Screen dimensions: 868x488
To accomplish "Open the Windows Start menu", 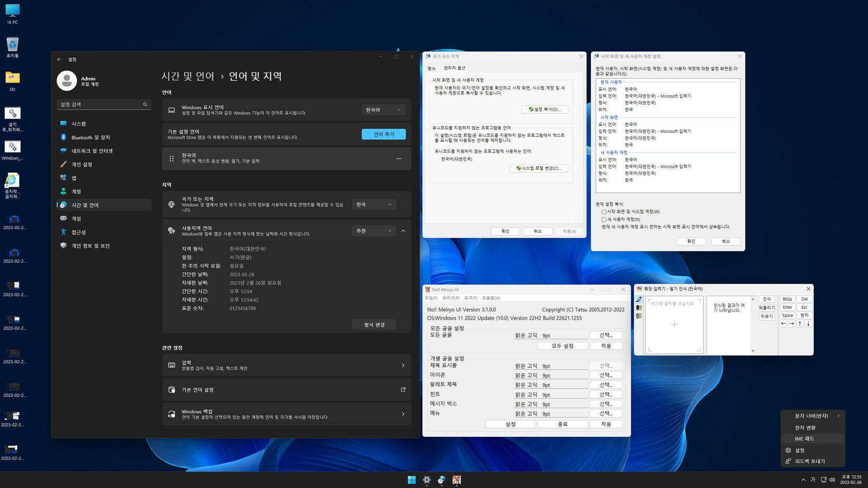I will click(412, 480).
